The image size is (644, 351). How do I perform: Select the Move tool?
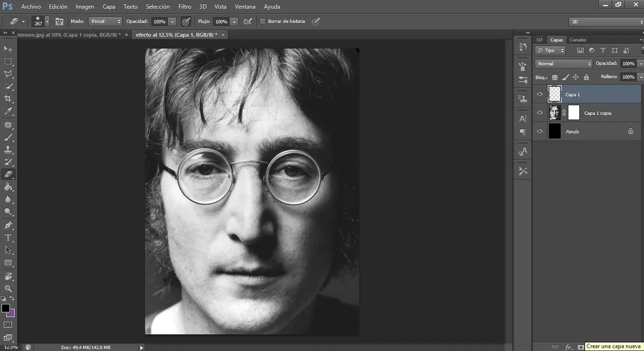[x=7, y=49]
